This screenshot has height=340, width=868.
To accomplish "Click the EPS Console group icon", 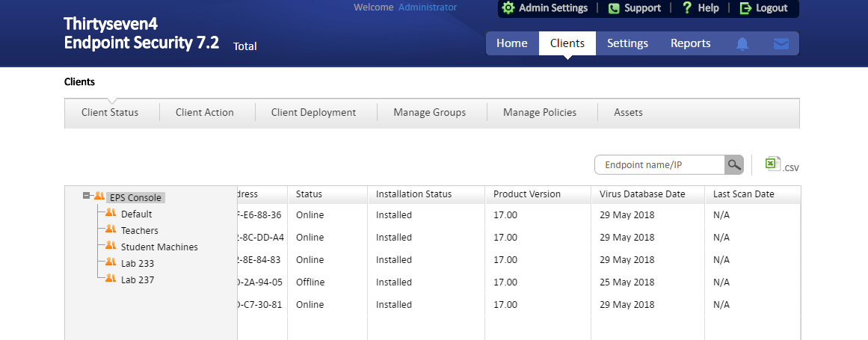I will click(99, 196).
